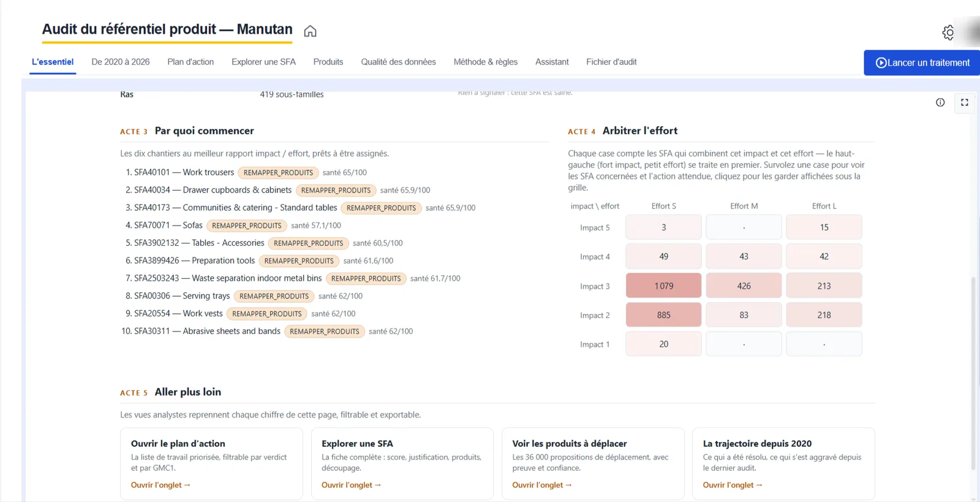Click santé 65/100 on Work trousers row
Viewport: 980px width, 502px height.
[345, 173]
